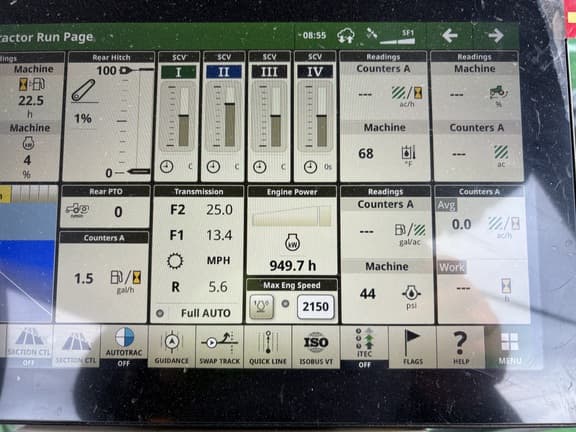576x432 pixels.
Task: Go to next run page arrow
Action: click(x=495, y=36)
